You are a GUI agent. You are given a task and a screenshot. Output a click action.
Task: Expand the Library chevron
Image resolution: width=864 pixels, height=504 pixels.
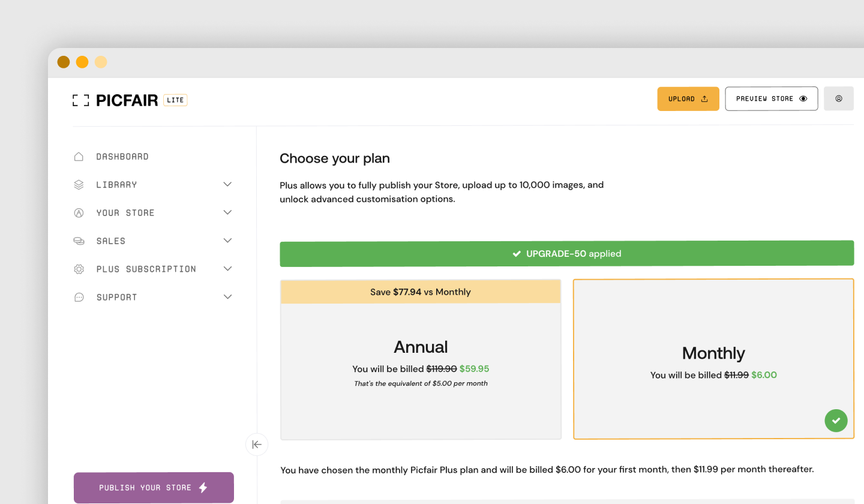[x=227, y=184]
